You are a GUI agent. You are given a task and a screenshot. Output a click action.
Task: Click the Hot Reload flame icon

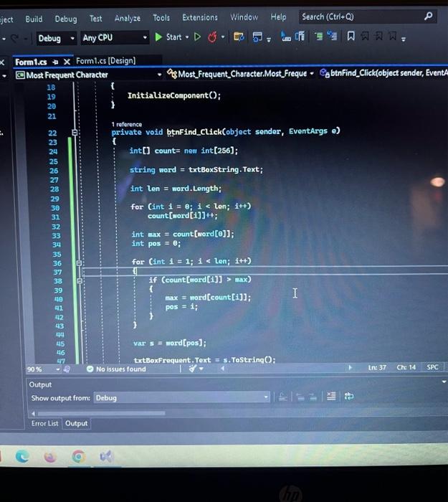tap(212, 37)
